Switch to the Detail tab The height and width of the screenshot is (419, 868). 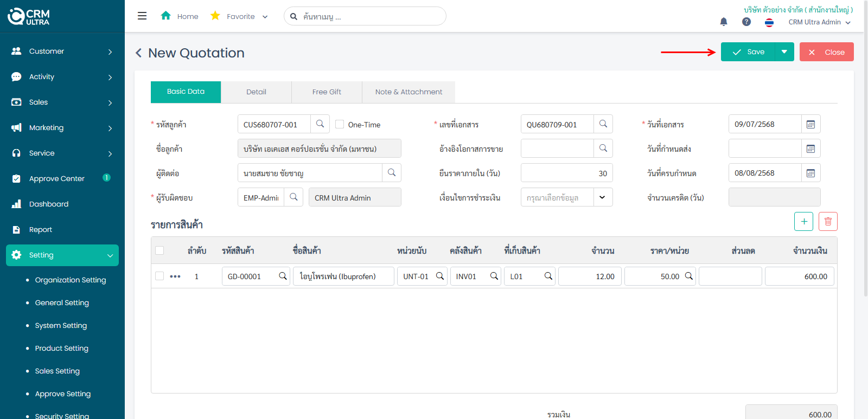pos(256,92)
